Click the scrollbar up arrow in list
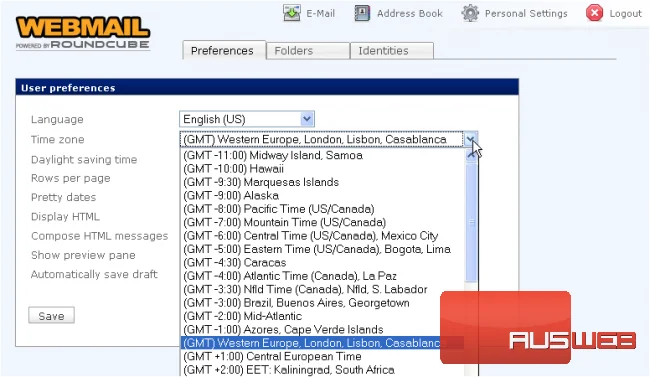The image size is (650, 377). point(471,156)
